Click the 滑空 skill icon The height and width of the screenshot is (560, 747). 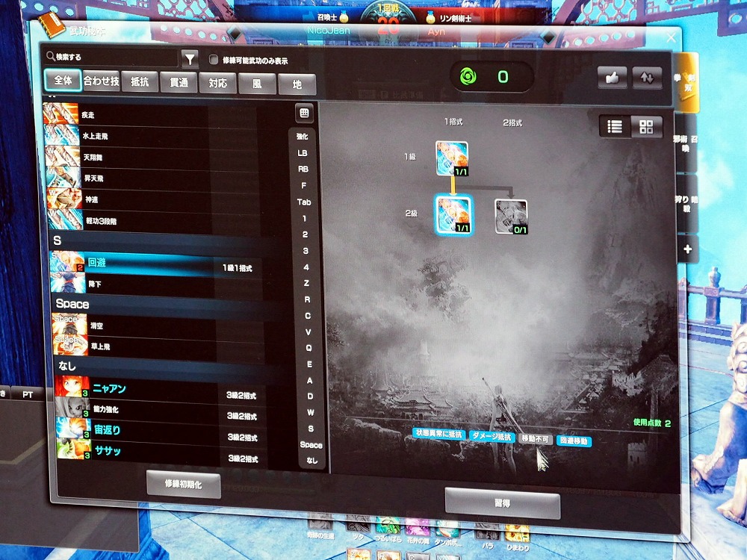[70, 324]
